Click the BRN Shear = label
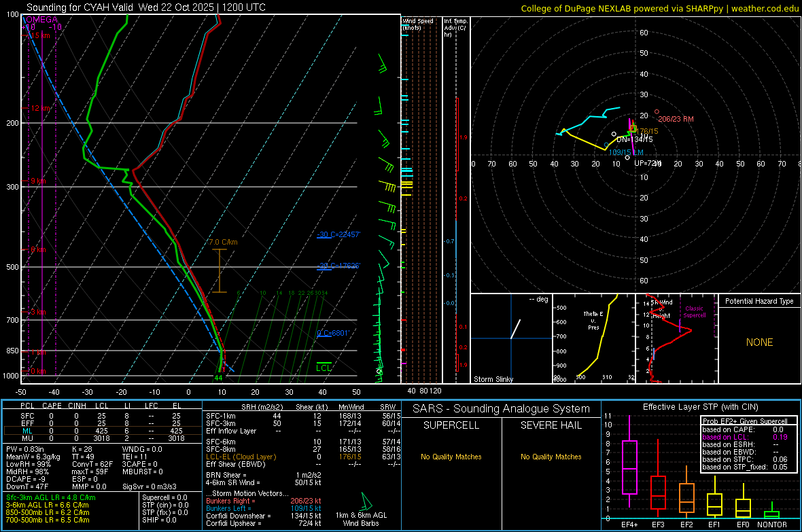 226,475
